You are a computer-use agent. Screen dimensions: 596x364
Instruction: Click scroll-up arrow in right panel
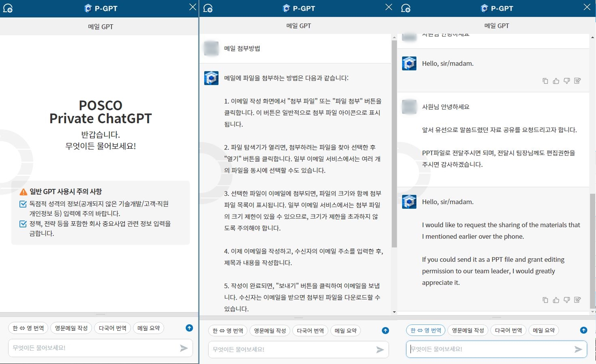pyautogui.click(x=593, y=37)
